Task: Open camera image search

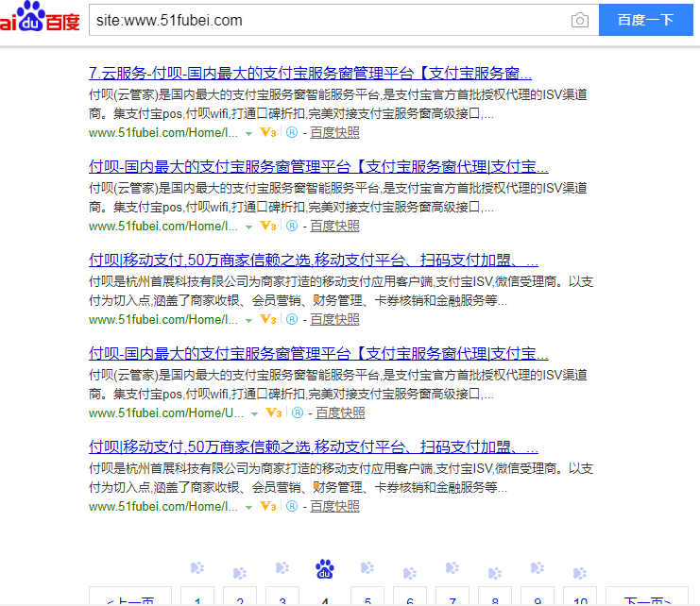Action: (x=579, y=20)
